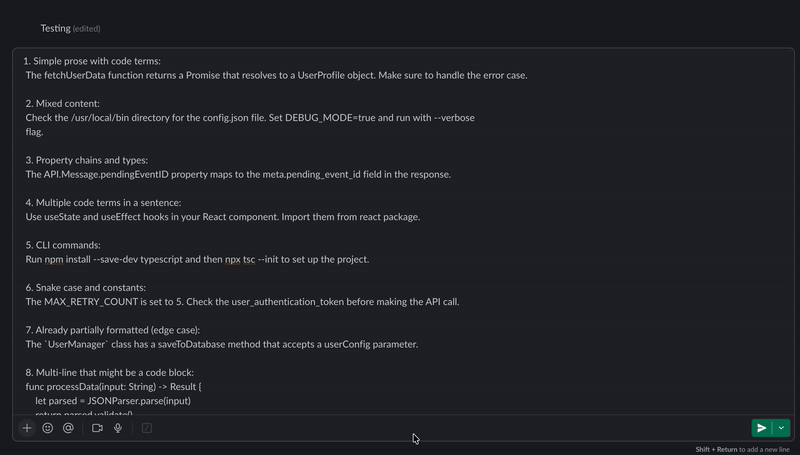Open the attachments plus menu
The height and width of the screenshot is (455, 800).
[27, 428]
